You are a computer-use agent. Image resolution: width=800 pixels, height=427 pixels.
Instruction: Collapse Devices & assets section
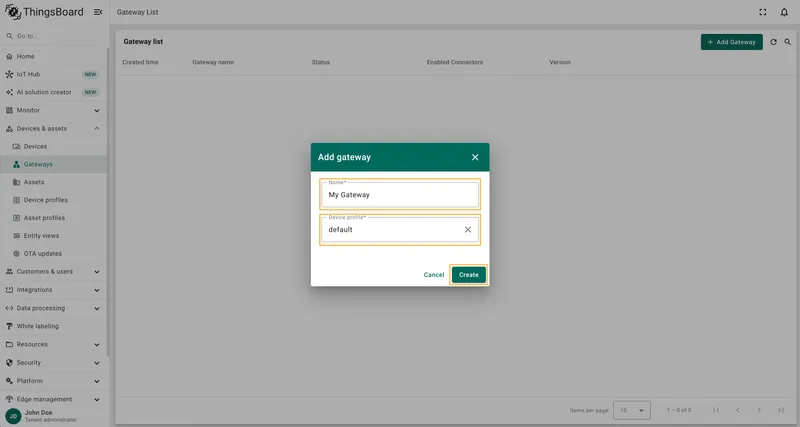54,129
